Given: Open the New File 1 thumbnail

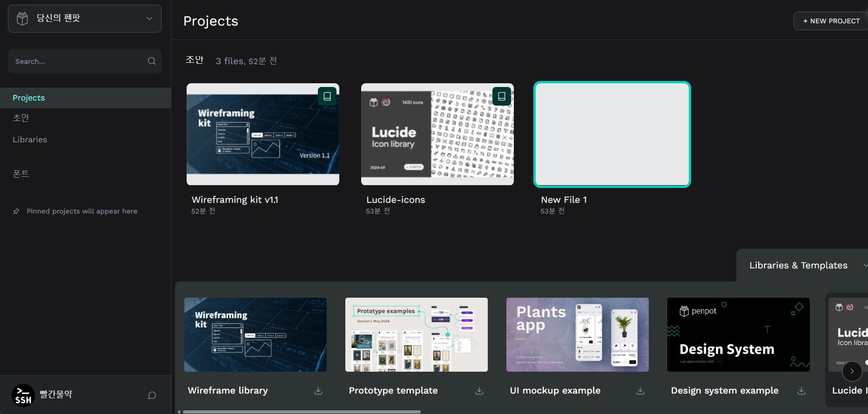Looking at the screenshot, I should click(612, 134).
